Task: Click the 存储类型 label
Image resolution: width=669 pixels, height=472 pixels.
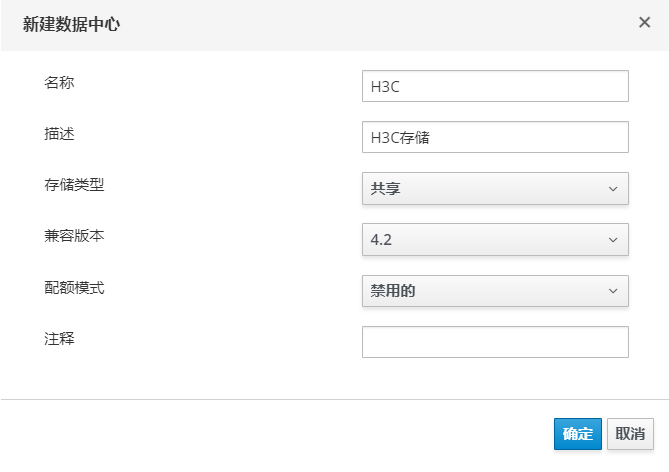Action: coord(74,185)
